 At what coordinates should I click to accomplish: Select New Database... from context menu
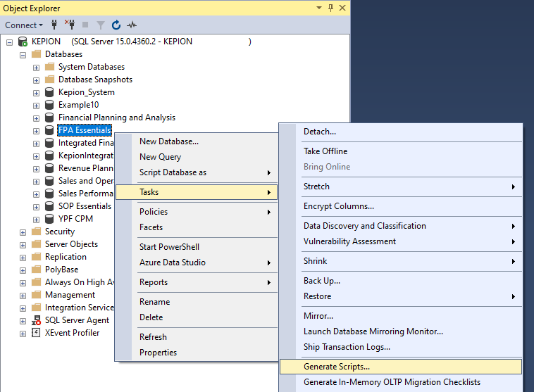(x=196, y=141)
